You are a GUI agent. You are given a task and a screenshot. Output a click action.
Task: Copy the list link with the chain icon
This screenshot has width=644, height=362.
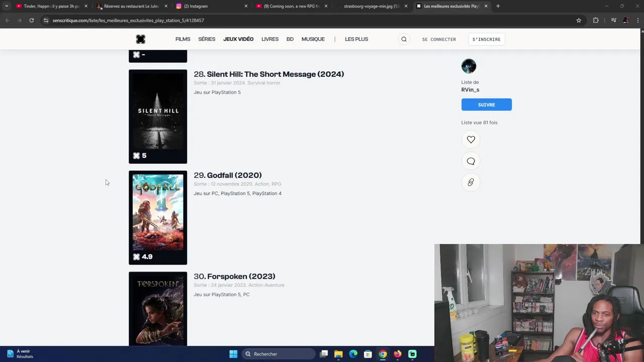tap(470, 182)
